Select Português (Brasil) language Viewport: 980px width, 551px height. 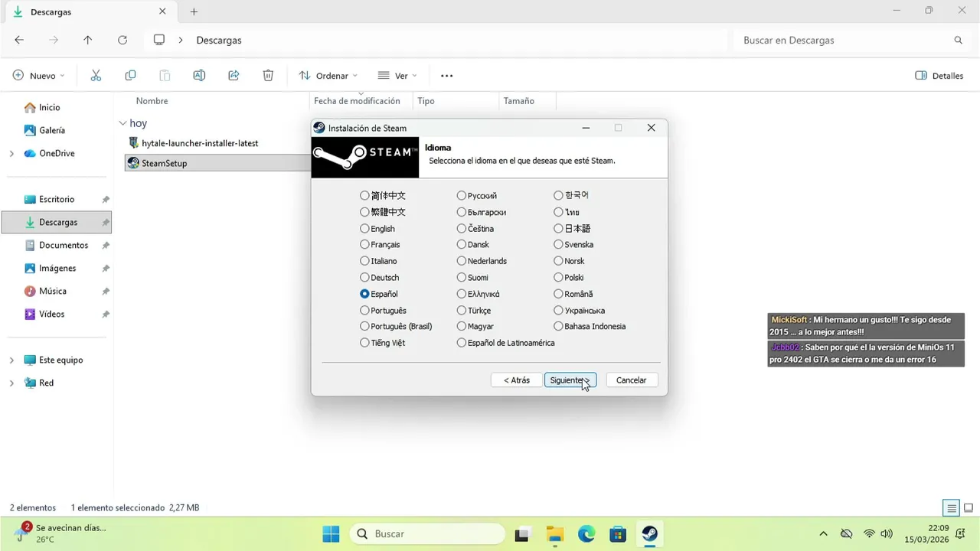(x=364, y=326)
